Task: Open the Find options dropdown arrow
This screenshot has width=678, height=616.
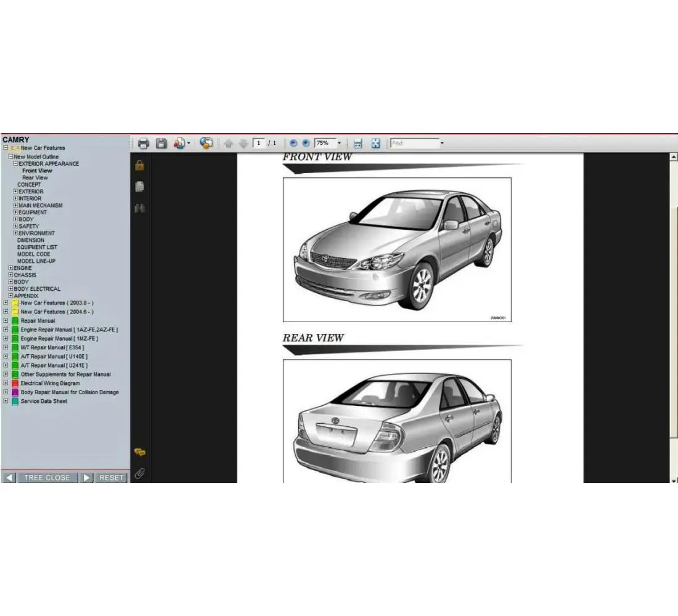Action: 442,143
